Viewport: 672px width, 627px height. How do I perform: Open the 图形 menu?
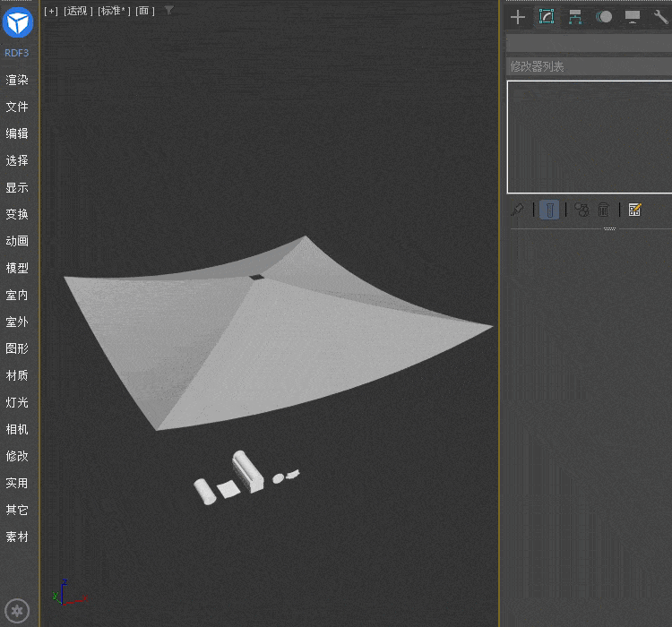point(17,348)
